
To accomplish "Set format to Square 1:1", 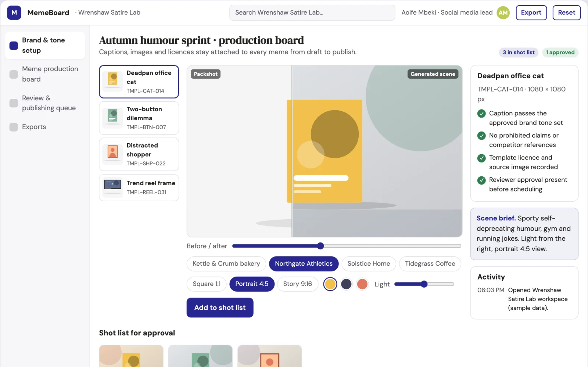I will pos(207,284).
